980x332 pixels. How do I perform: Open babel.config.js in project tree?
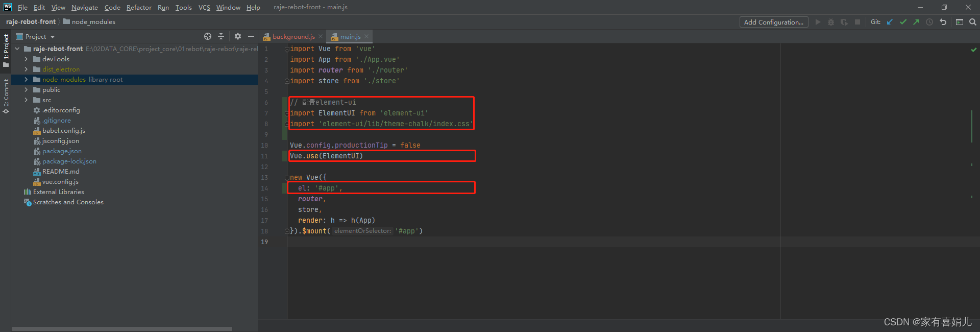click(63, 131)
